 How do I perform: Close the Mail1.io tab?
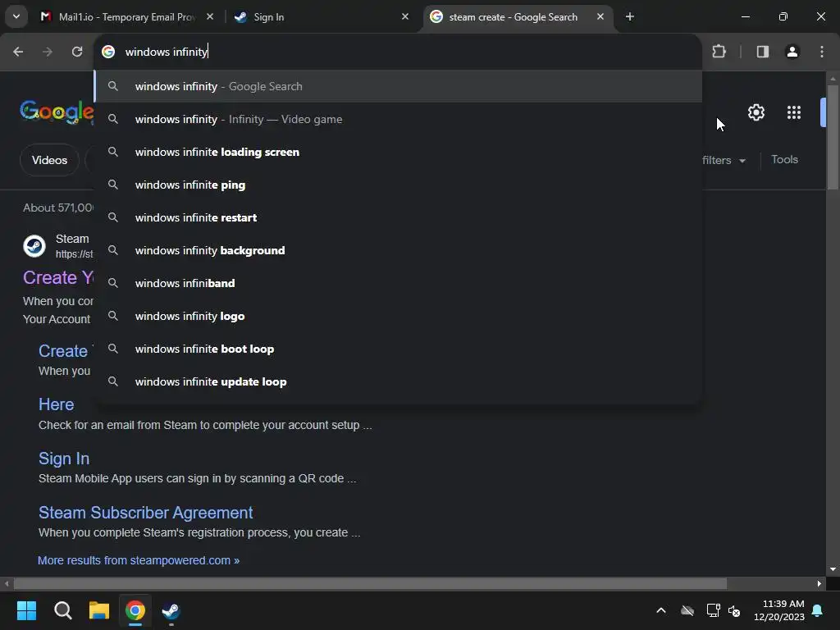click(x=210, y=16)
